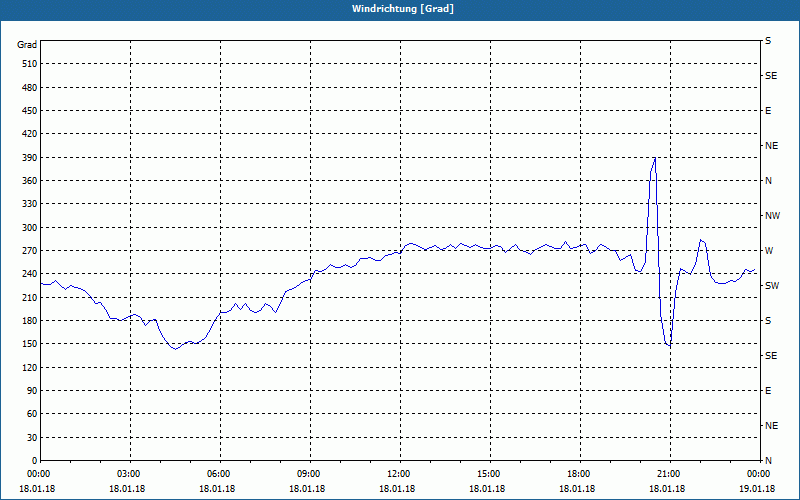Select the W compass label

[x=769, y=251]
